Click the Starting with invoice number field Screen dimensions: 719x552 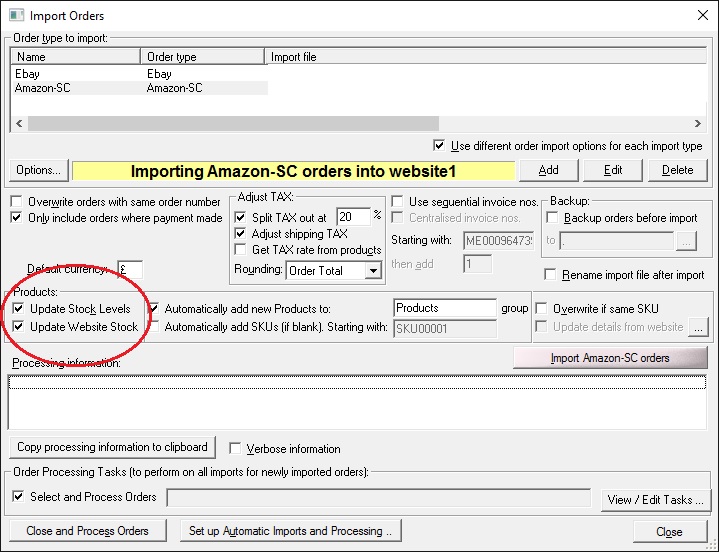(498, 240)
